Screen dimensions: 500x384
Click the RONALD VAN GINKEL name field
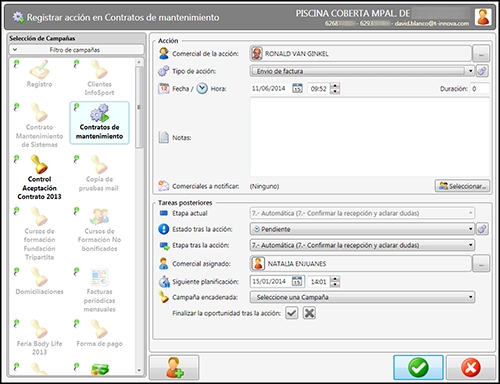pyautogui.click(x=361, y=54)
